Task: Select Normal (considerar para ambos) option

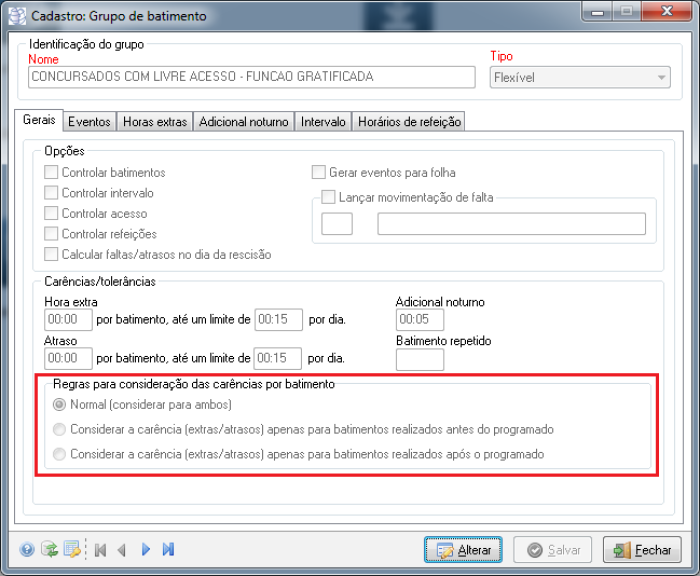Action: 60,405
